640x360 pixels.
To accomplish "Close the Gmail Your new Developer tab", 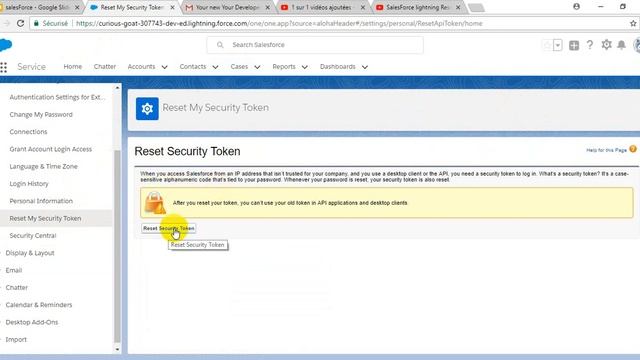I will (268, 7).
